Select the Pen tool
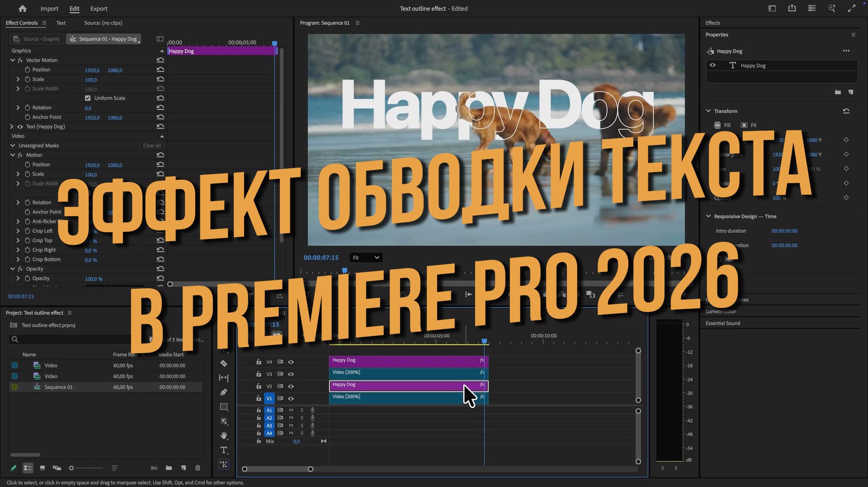Viewport: 868px width, 487px height. point(224,392)
